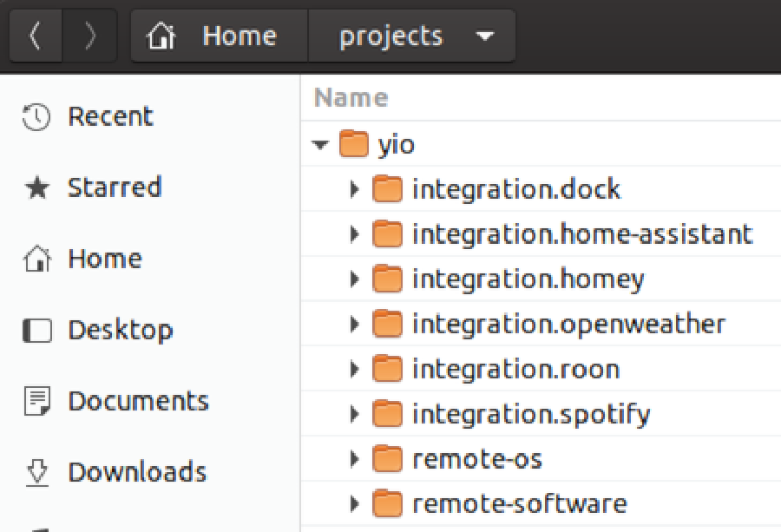Viewport: 781px width, 532px height.
Task: Expand the remote-os folder
Action: [355, 458]
